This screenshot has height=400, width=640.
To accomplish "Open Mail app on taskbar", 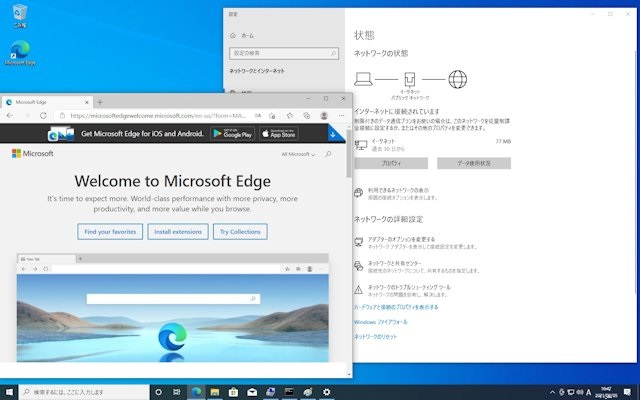I will 252,392.
